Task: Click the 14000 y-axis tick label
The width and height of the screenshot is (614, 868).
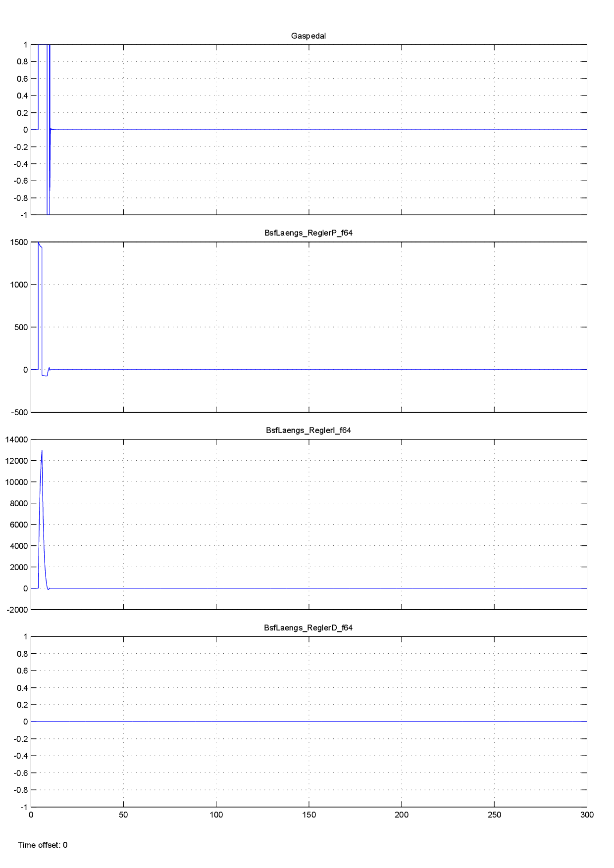Action: point(17,439)
